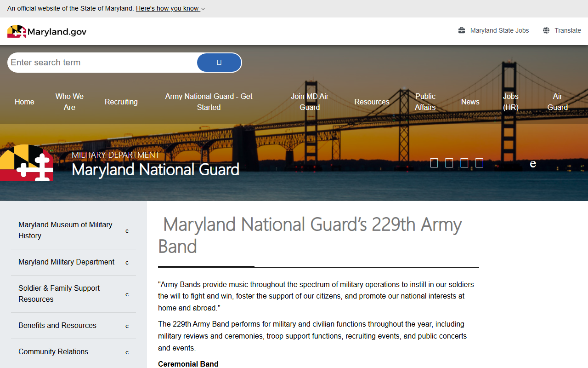Click the 'e' glyph icon in banner
The height and width of the screenshot is (368, 588).
[533, 164]
